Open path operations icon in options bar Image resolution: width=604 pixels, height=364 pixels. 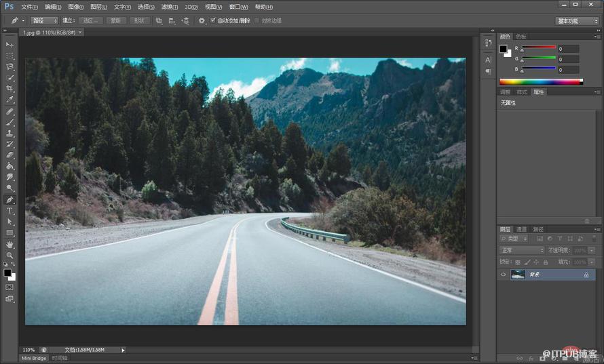tap(159, 21)
